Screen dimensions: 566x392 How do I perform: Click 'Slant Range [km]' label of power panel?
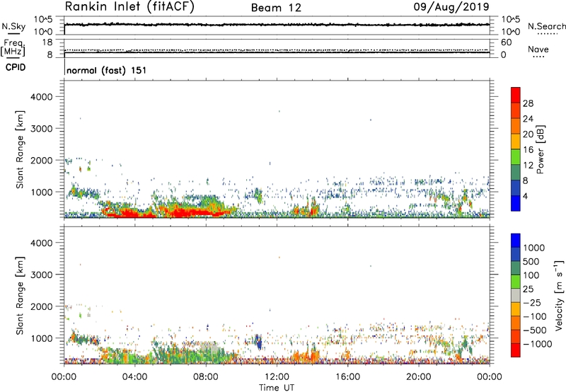click(x=20, y=149)
